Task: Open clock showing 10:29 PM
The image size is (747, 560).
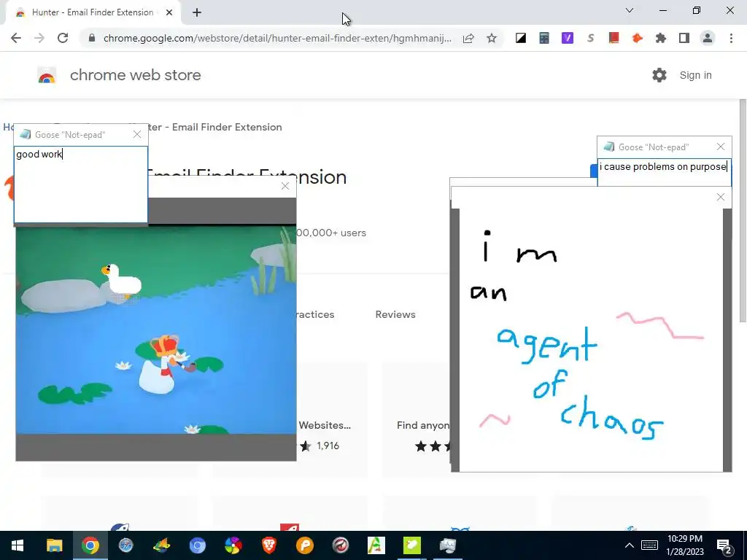Action: coord(684,545)
